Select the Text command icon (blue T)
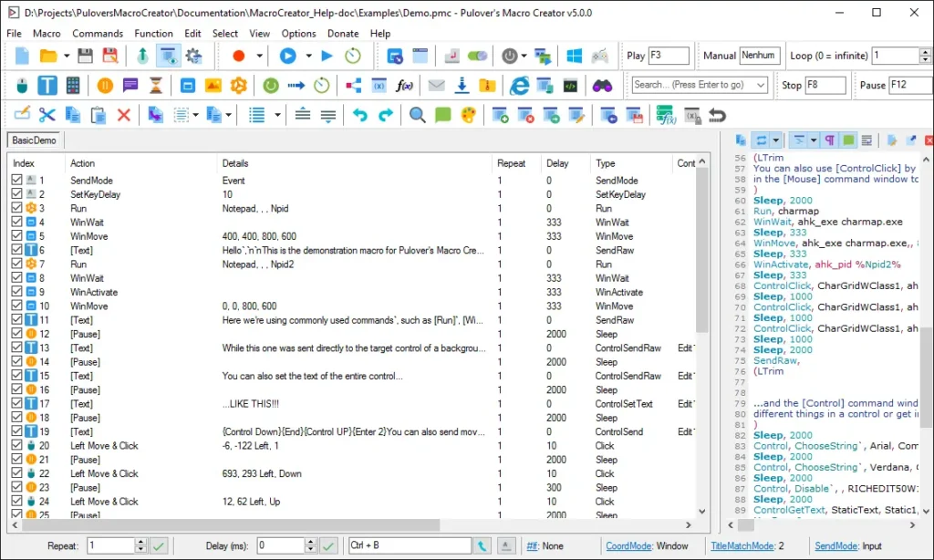 [x=47, y=86]
